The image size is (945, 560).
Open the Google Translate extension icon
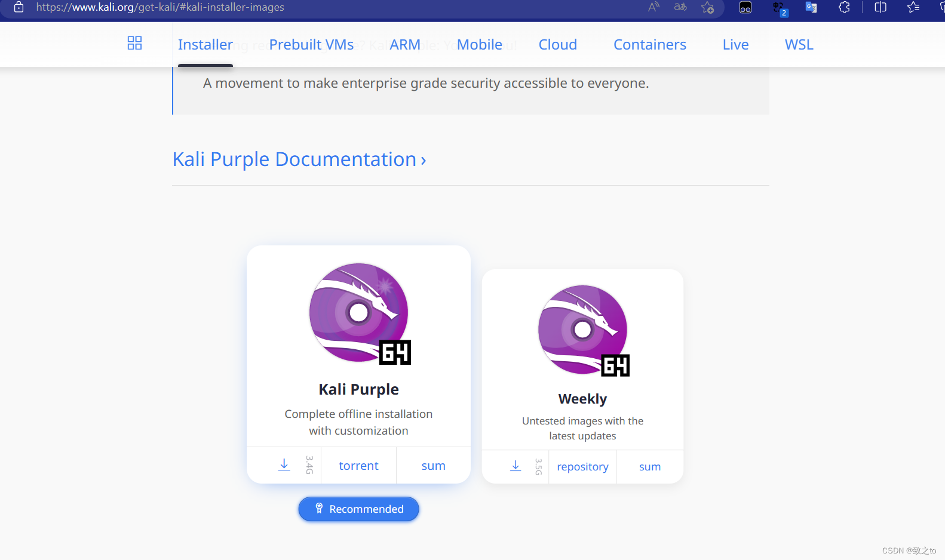point(811,7)
